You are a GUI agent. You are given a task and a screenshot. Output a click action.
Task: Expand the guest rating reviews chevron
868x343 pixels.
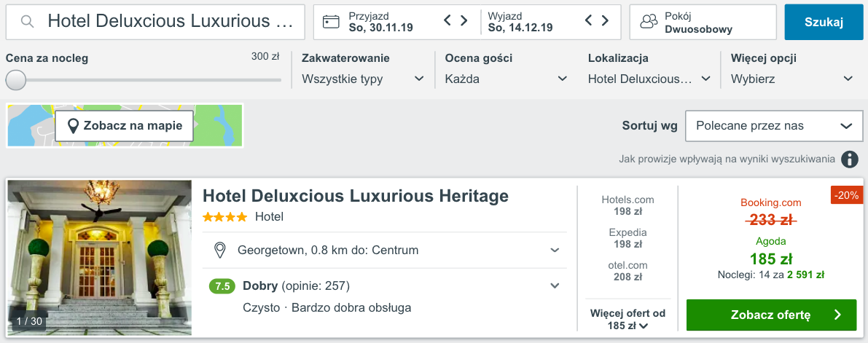555,286
